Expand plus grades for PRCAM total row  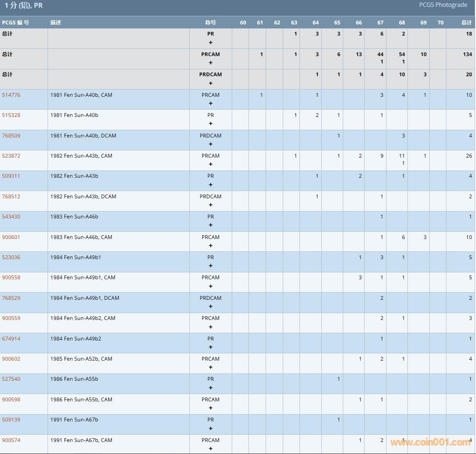[210, 63]
